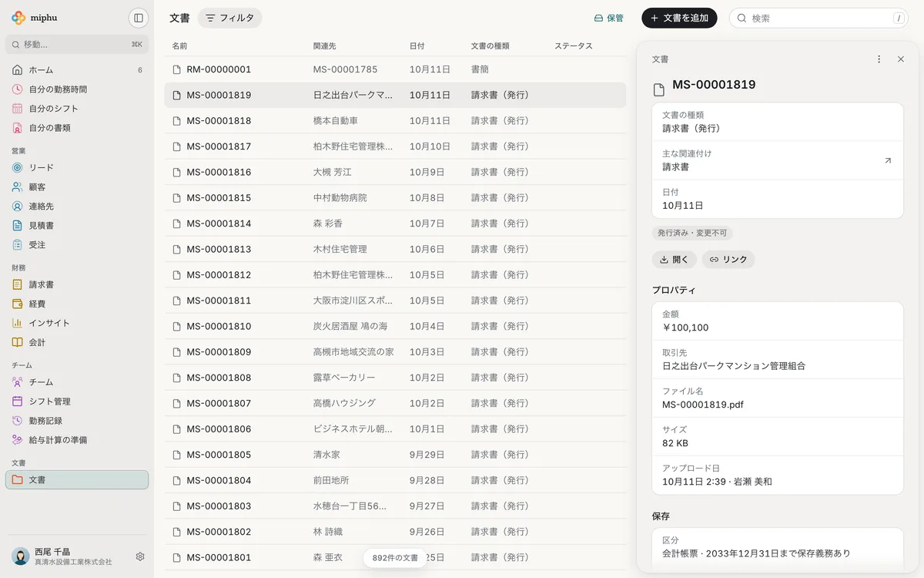This screenshot has height=578, width=924.
Task: Open 受注 checklist icon
Action: pyautogui.click(x=18, y=244)
